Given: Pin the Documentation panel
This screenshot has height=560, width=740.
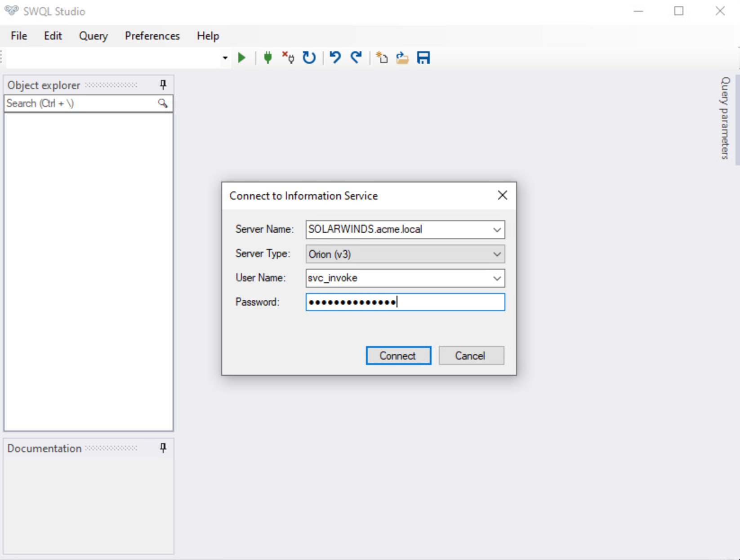Looking at the screenshot, I should (x=163, y=448).
